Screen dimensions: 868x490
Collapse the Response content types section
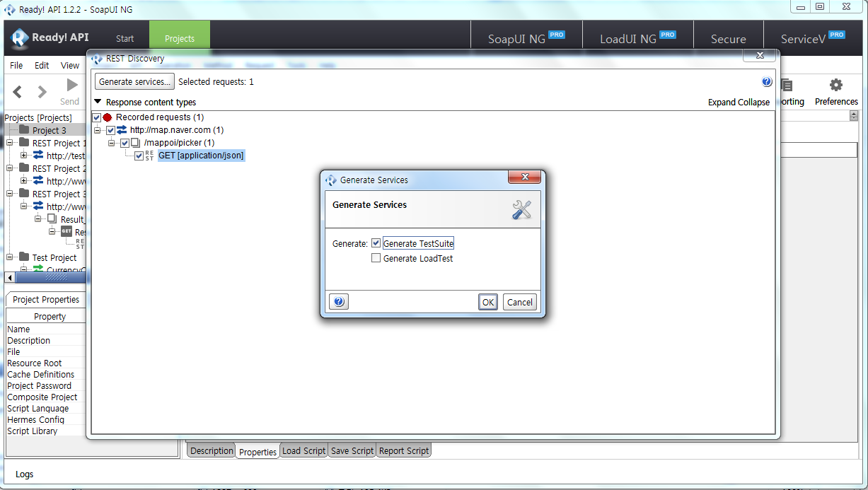point(98,102)
